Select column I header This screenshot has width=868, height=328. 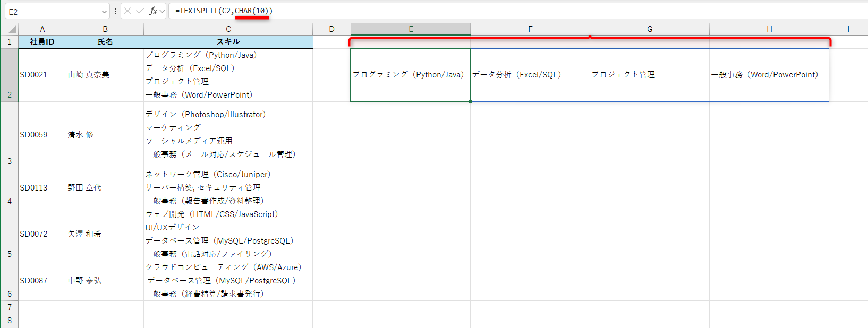tap(848, 29)
